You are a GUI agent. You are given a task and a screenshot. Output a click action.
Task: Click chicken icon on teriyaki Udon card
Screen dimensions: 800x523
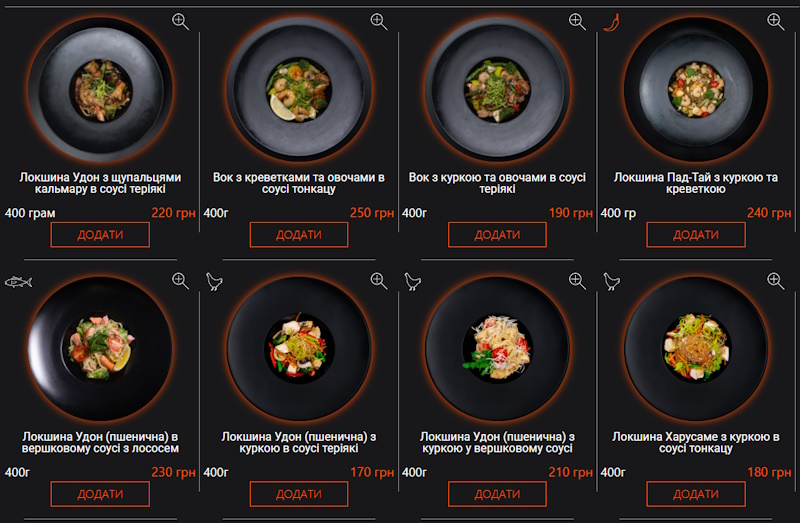point(214,281)
